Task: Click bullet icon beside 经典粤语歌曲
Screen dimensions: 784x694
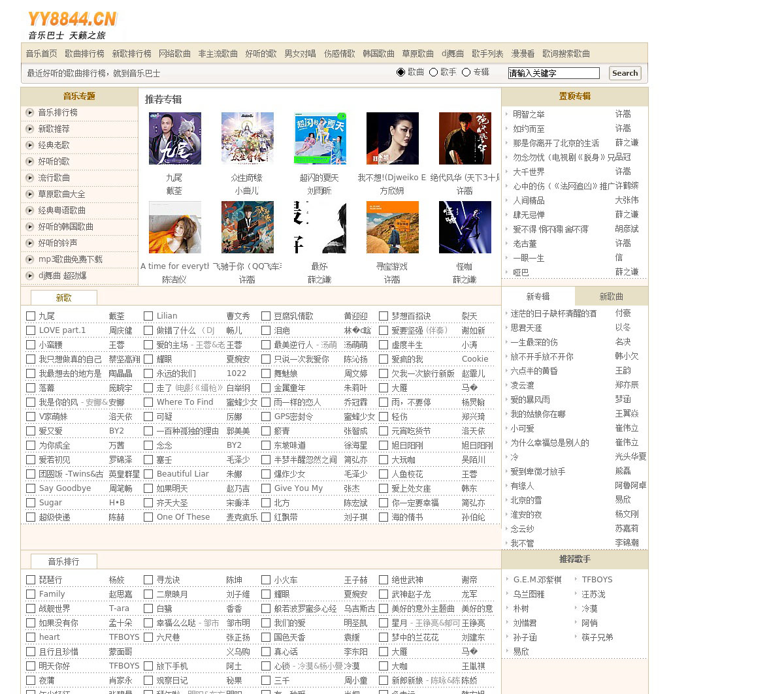Action: tap(29, 210)
